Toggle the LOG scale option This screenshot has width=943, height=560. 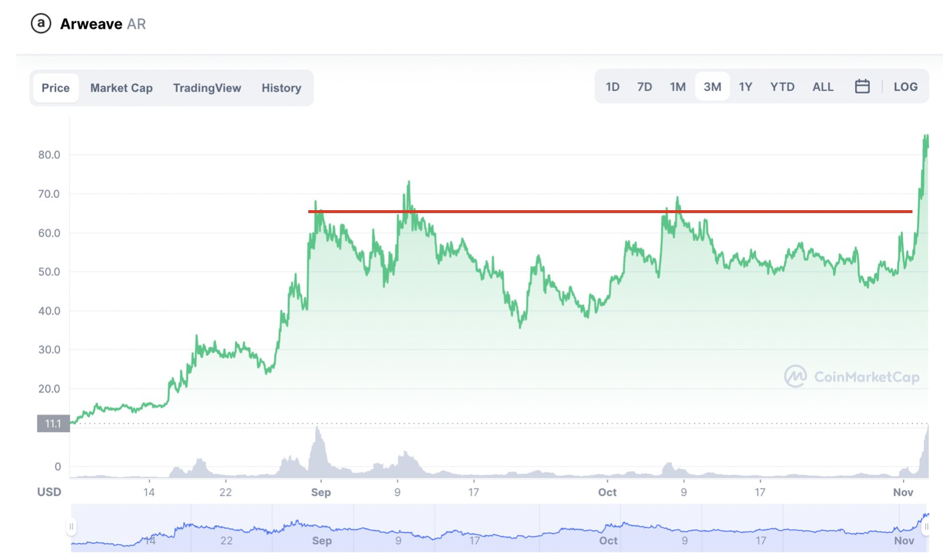pos(905,87)
